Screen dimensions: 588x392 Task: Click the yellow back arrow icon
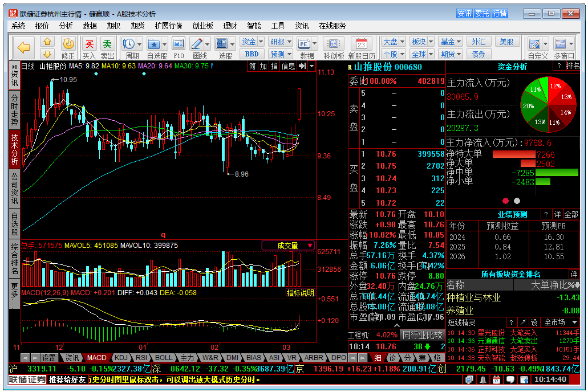point(24,47)
